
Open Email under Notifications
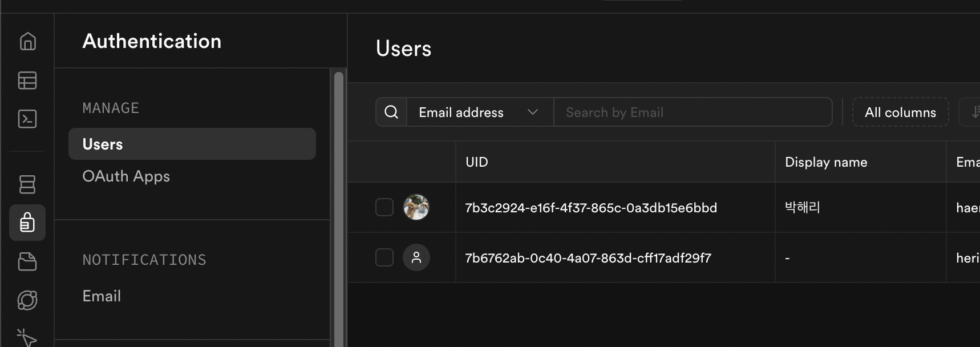coord(102,296)
